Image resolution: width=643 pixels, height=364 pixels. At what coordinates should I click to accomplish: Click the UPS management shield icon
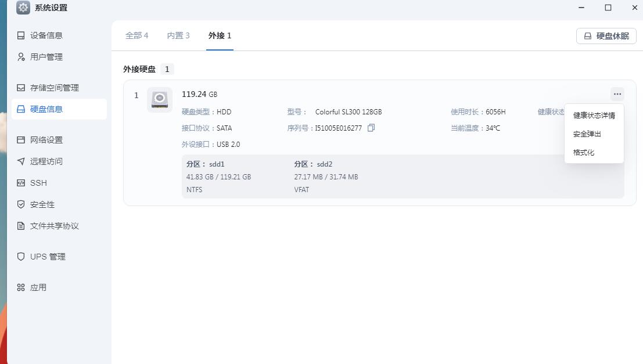coord(21,257)
